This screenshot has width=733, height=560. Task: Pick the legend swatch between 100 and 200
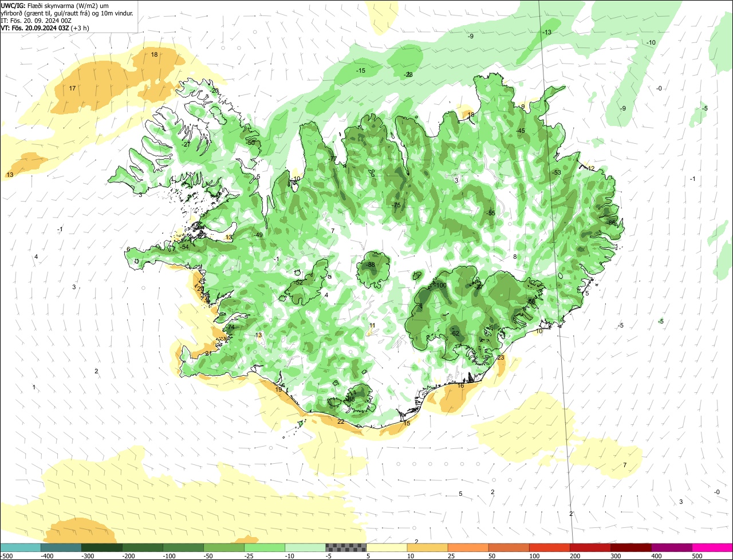coord(549,547)
